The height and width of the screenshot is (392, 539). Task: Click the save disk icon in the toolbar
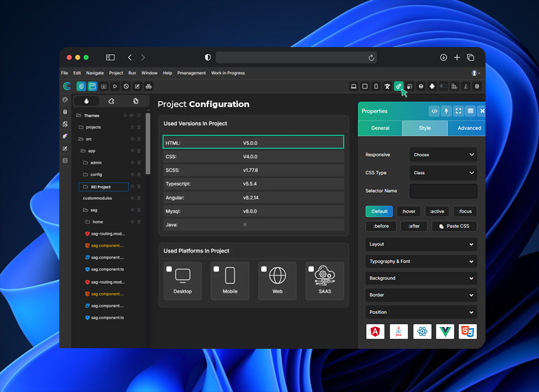(x=92, y=86)
